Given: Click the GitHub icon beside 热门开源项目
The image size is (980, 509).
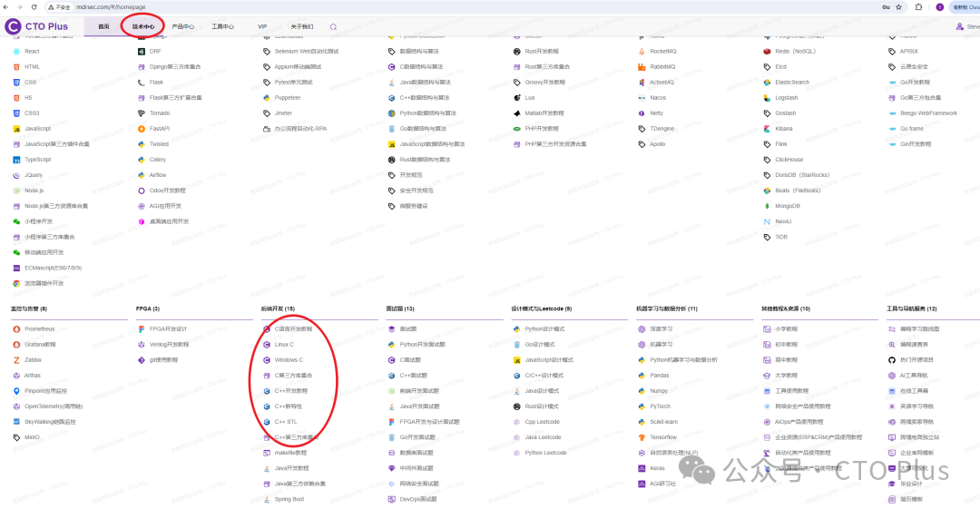Looking at the screenshot, I should [892, 360].
